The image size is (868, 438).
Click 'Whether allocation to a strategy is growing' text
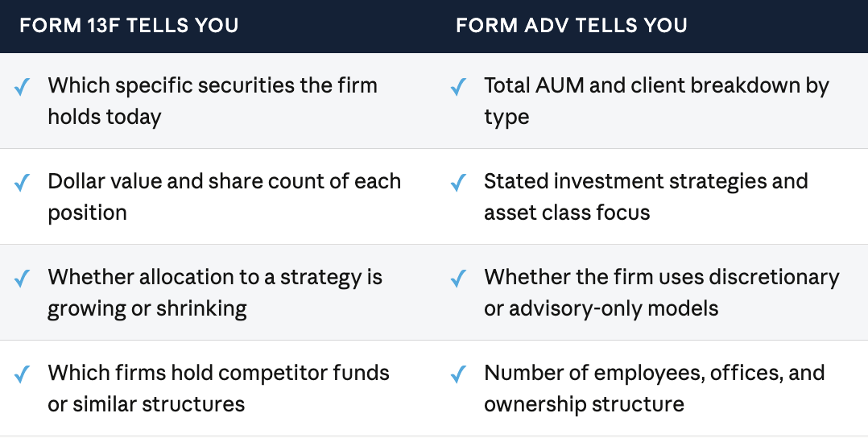215,292
